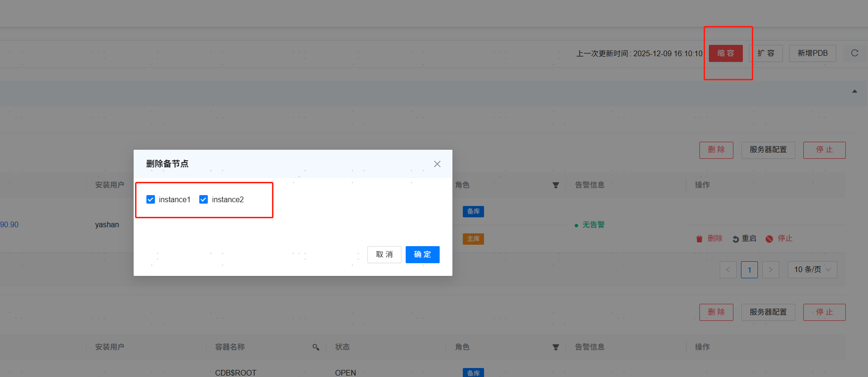Select page 1 in pagination
This screenshot has width=868, height=377.
(x=749, y=270)
